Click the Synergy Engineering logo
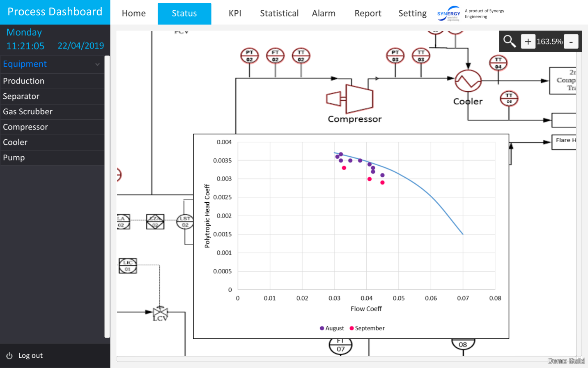Viewport: 588px width, 368px height. (448, 14)
